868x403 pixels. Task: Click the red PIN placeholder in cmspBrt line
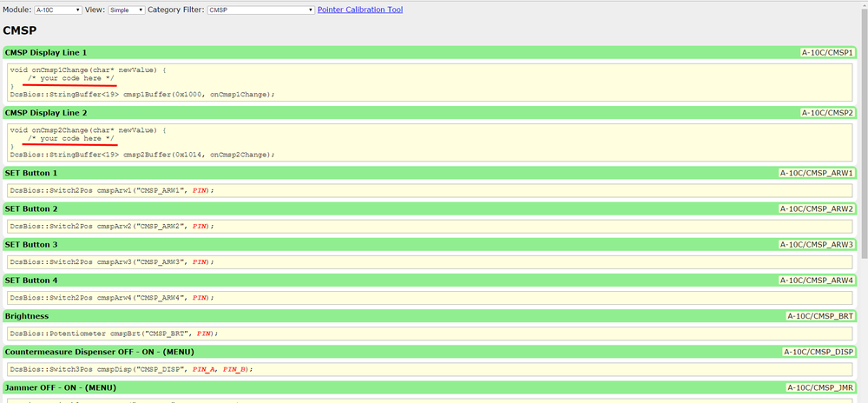coord(204,334)
